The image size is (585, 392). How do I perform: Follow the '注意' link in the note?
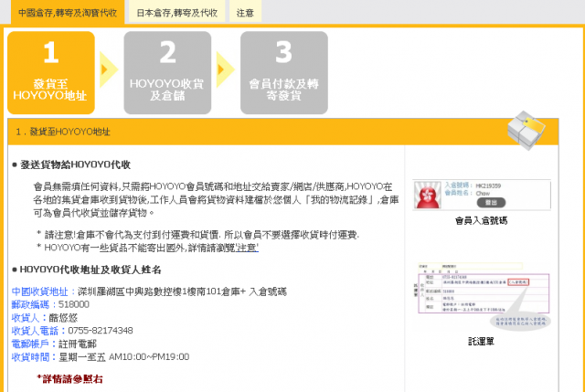[x=247, y=248]
